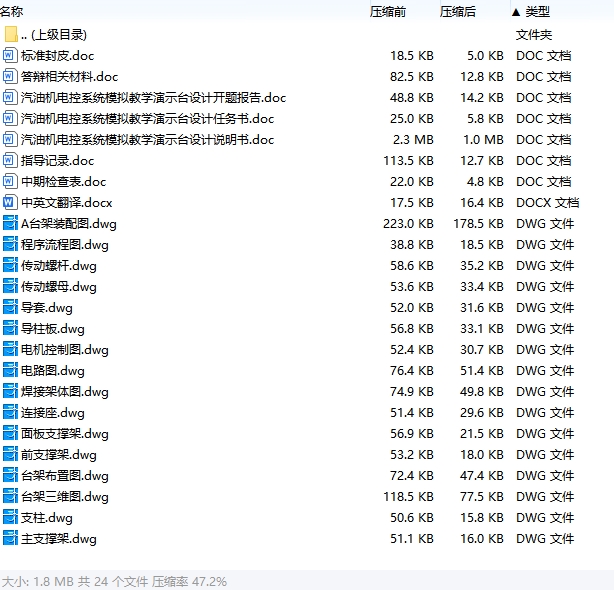Viewport: 614px width, 590px height.
Task: Select file name 答辩相关材料.doc
Action: 70,77
